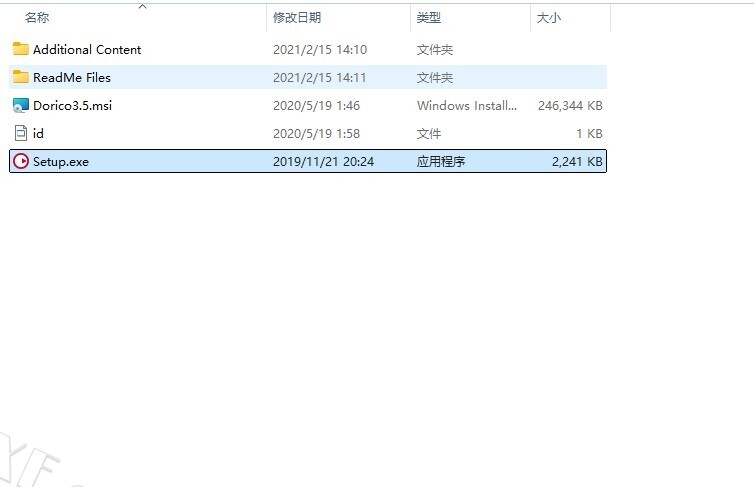Click the sort arrow above 名称
This screenshot has width=754, height=487.
tap(142, 6)
